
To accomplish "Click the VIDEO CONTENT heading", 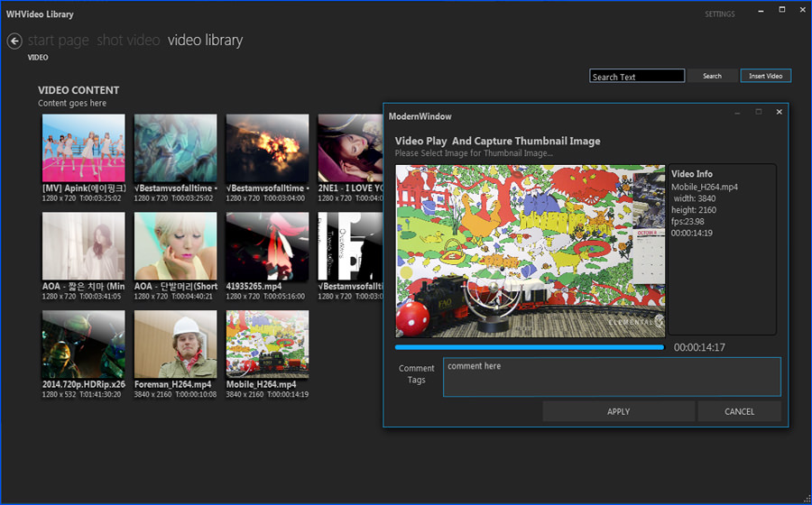I will [x=78, y=90].
